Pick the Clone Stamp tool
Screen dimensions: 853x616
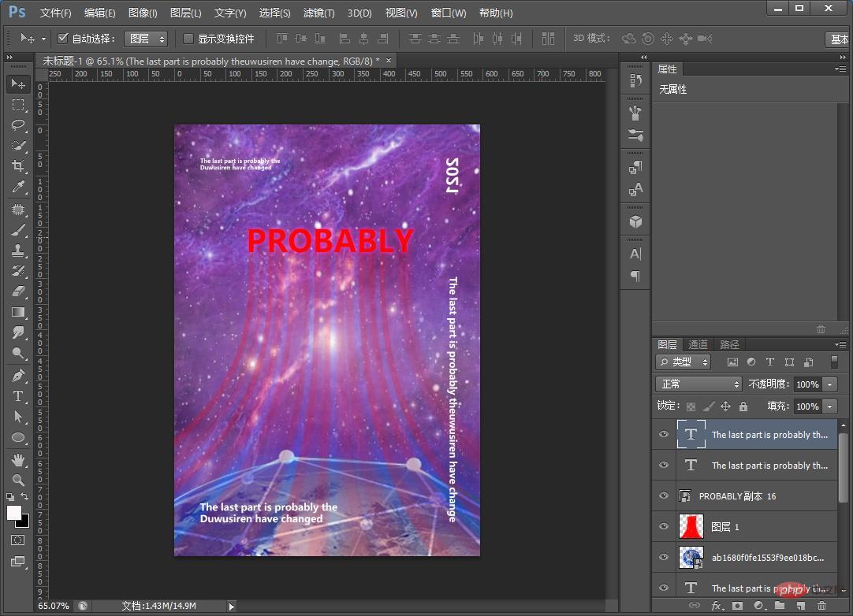pyautogui.click(x=18, y=250)
